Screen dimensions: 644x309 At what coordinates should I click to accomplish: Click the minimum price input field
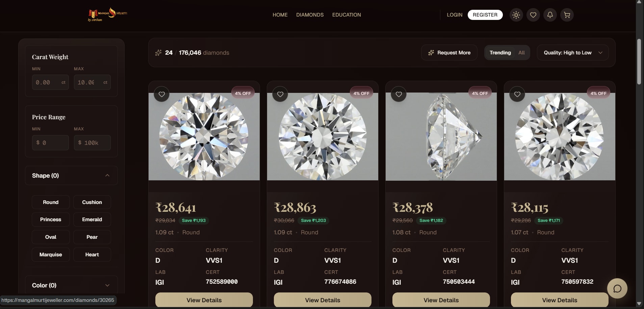point(50,143)
